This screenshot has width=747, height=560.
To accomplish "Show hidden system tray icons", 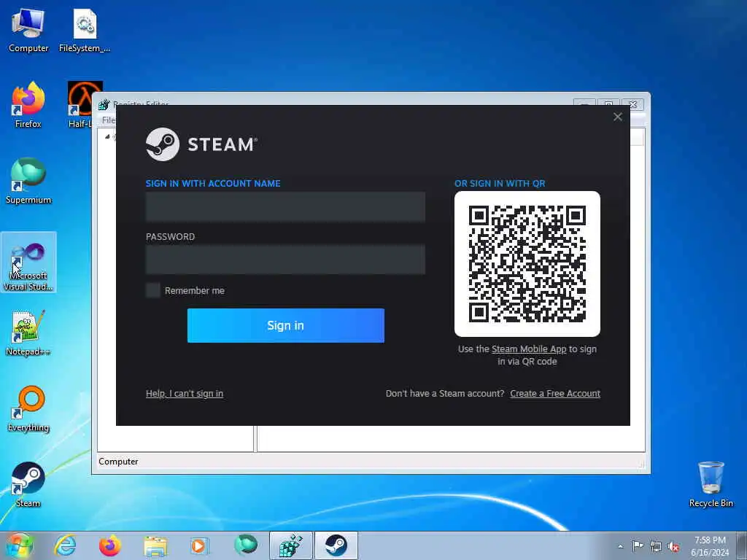I will [620, 546].
